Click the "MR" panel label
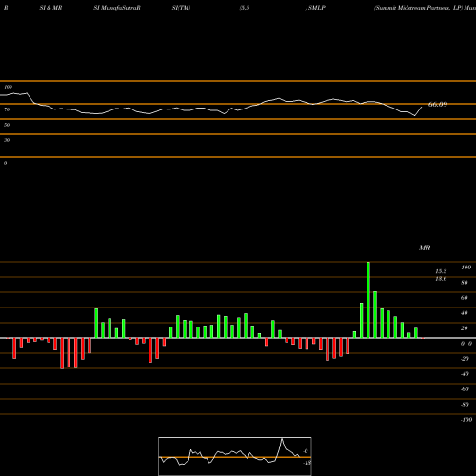This screenshot has height=476, width=476. pos(425,248)
